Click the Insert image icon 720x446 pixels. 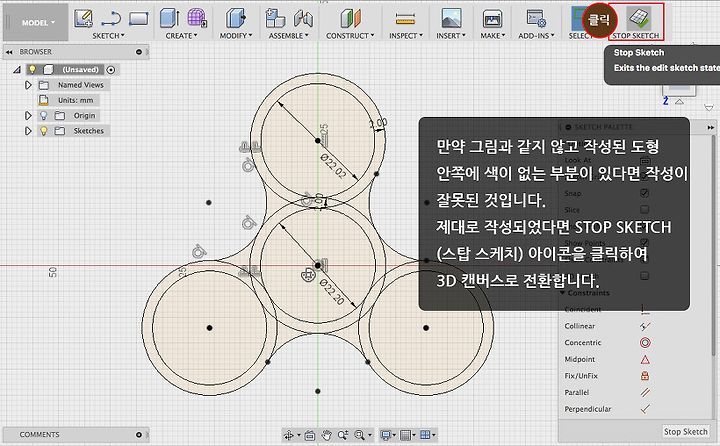click(451, 18)
